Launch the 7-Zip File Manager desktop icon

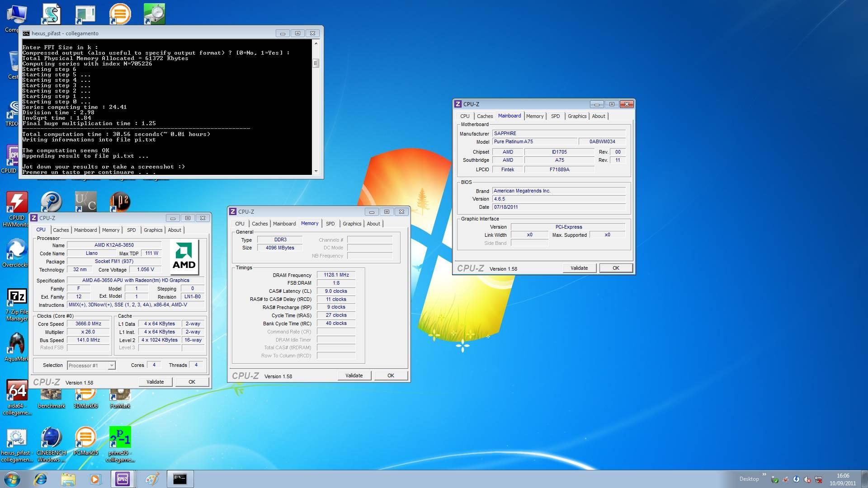(x=17, y=305)
